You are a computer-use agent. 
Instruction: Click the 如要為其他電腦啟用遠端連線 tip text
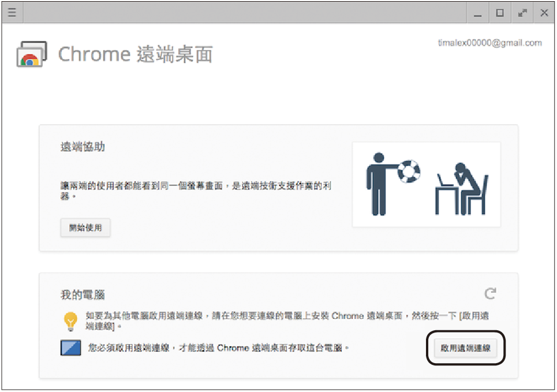(x=287, y=320)
